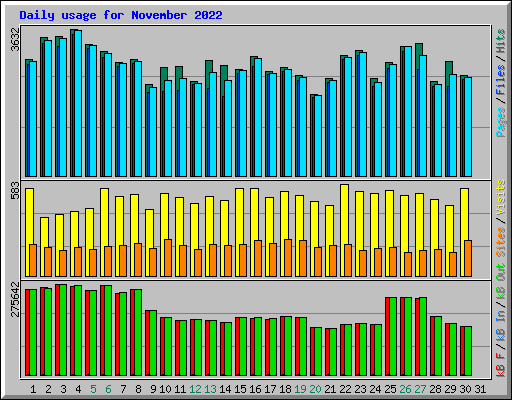
Task: Select the day 4 cyan pages bar
Action: point(78,103)
